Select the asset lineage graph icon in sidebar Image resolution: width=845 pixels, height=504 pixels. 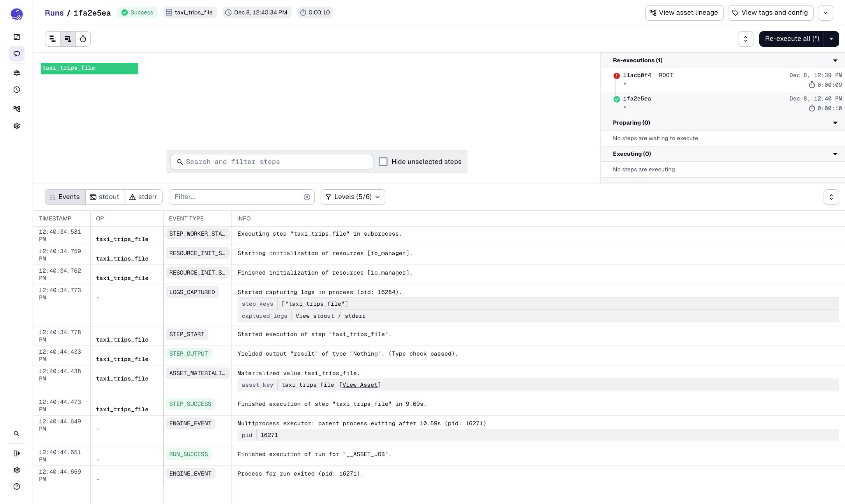[x=17, y=109]
